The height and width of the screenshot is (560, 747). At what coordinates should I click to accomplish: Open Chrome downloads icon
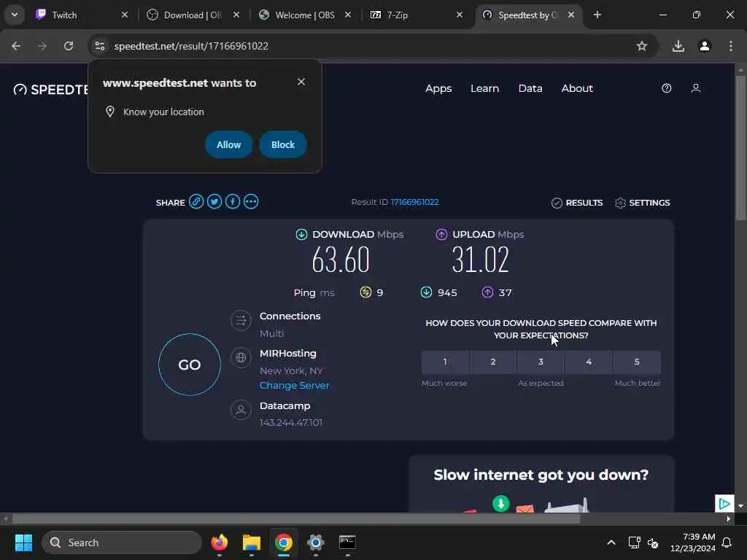point(678,46)
